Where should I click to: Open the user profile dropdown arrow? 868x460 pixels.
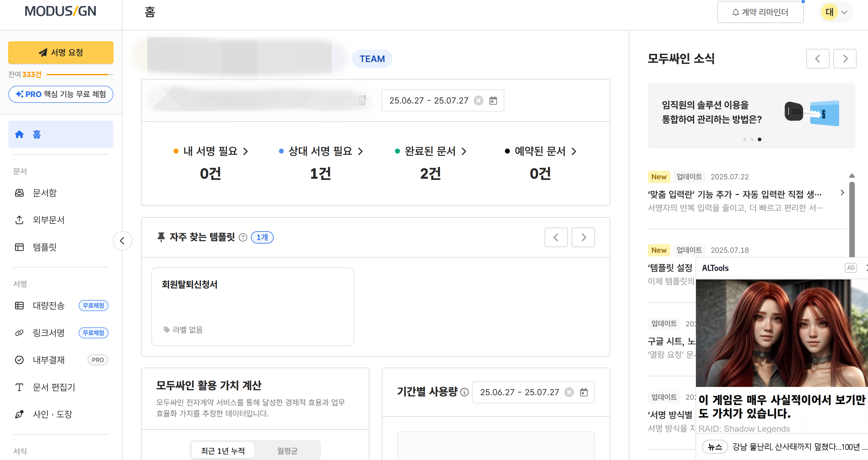[x=844, y=13]
